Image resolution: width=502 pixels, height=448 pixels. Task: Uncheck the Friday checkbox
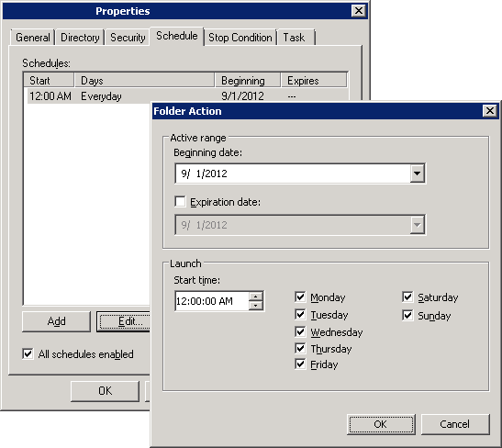pyautogui.click(x=300, y=364)
